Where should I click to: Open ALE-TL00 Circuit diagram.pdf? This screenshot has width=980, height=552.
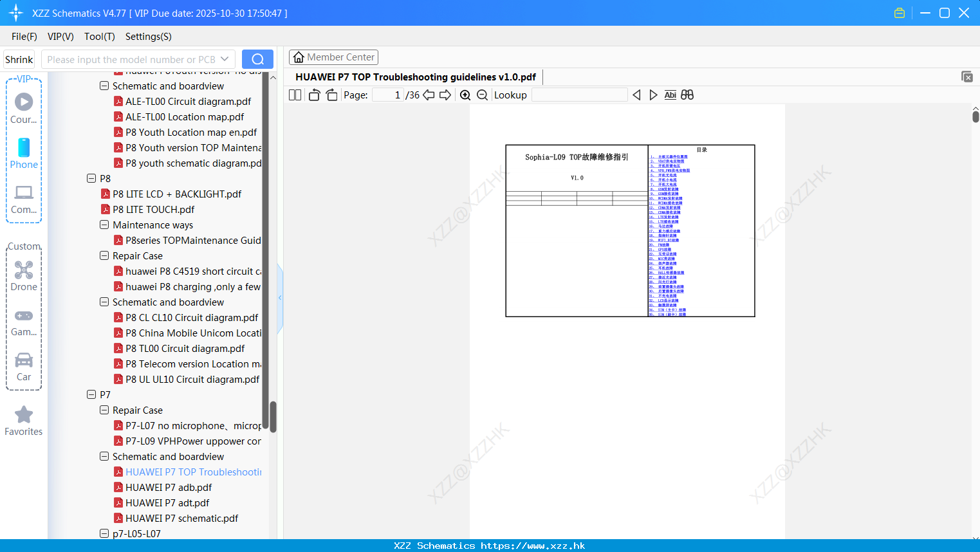tap(188, 101)
